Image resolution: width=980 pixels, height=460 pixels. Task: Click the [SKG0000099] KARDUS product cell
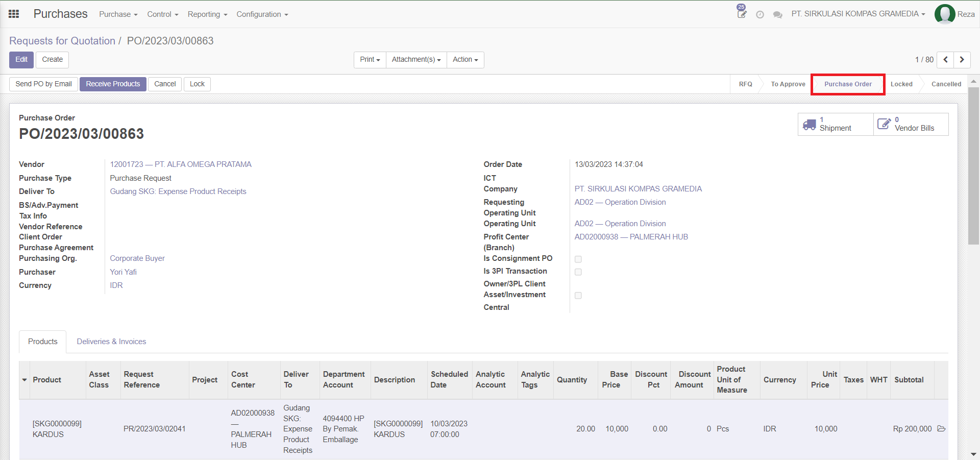[57, 429]
